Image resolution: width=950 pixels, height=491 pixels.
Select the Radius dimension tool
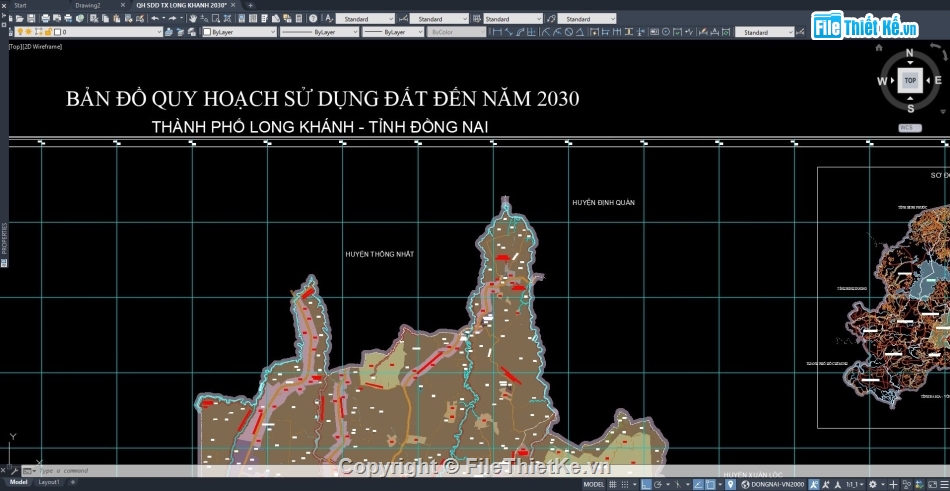click(x=546, y=32)
